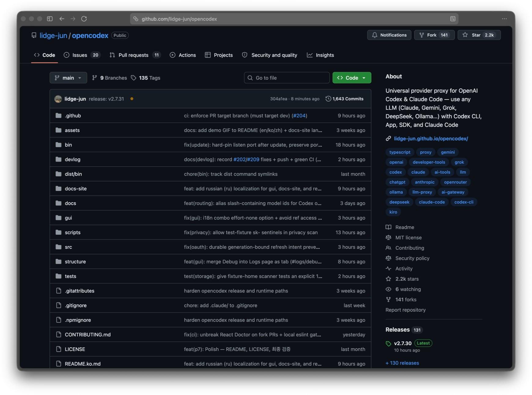Open the lidge-jun.github.io/opencodex/ website link

pos(431,138)
